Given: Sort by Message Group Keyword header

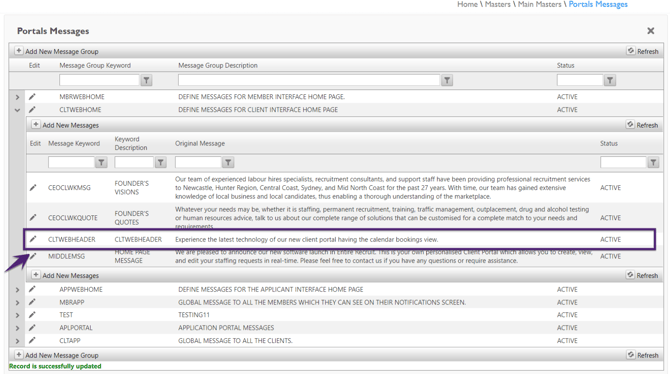Looking at the screenshot, I should pos(95,65).
